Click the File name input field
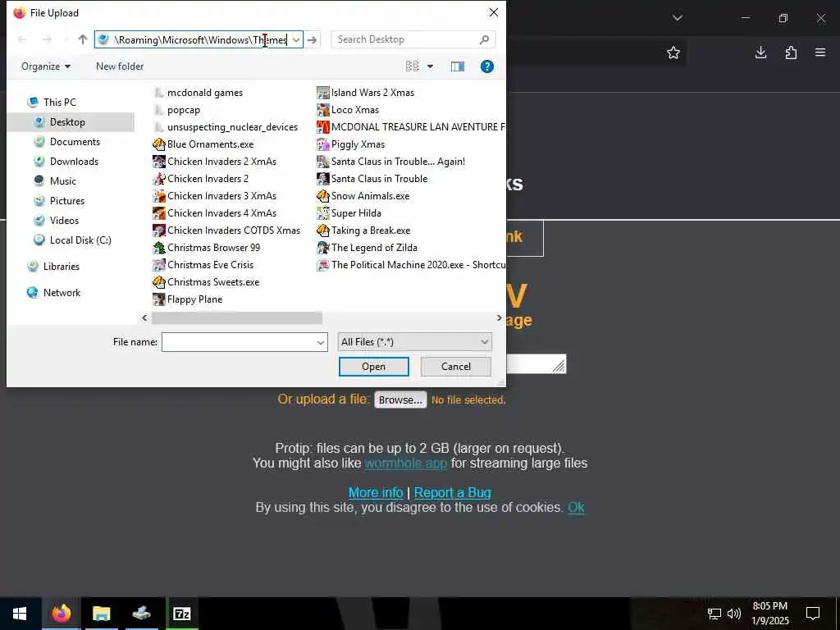Screen dimensions: 840x630 click(x=239, y=342)
